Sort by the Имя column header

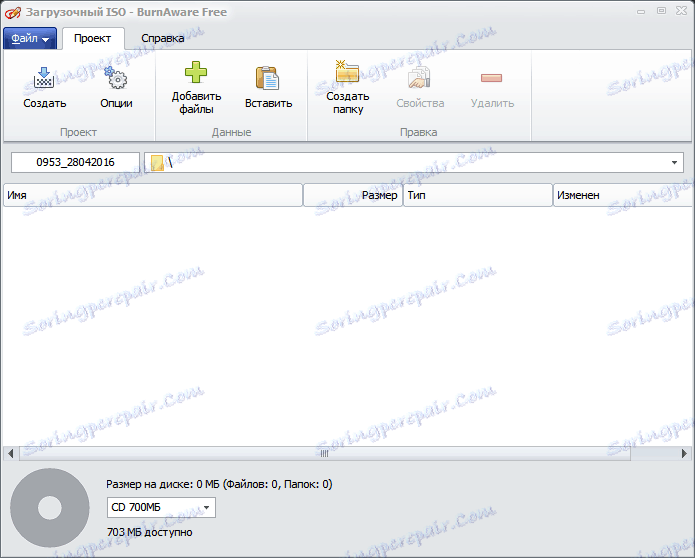tap(153, 195)
